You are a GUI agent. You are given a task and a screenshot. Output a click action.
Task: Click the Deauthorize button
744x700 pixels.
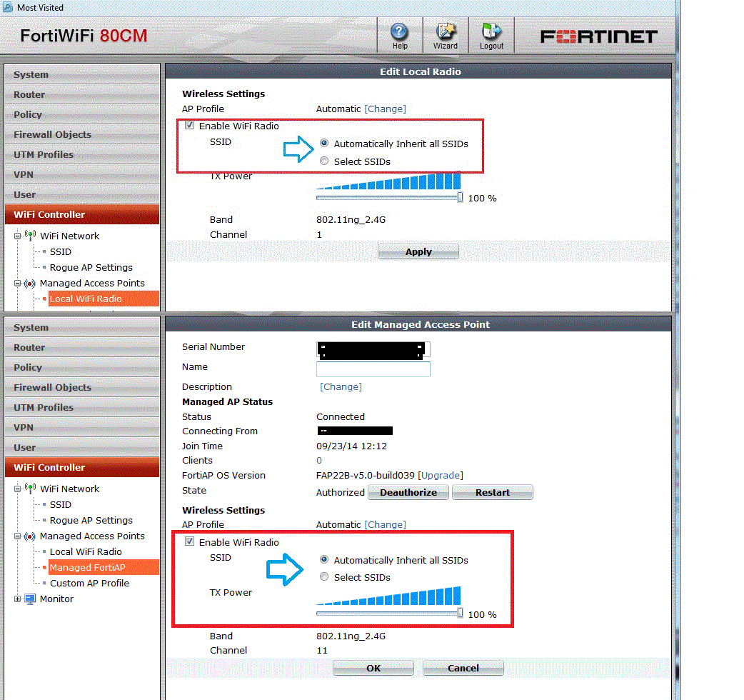coord(408,492)
